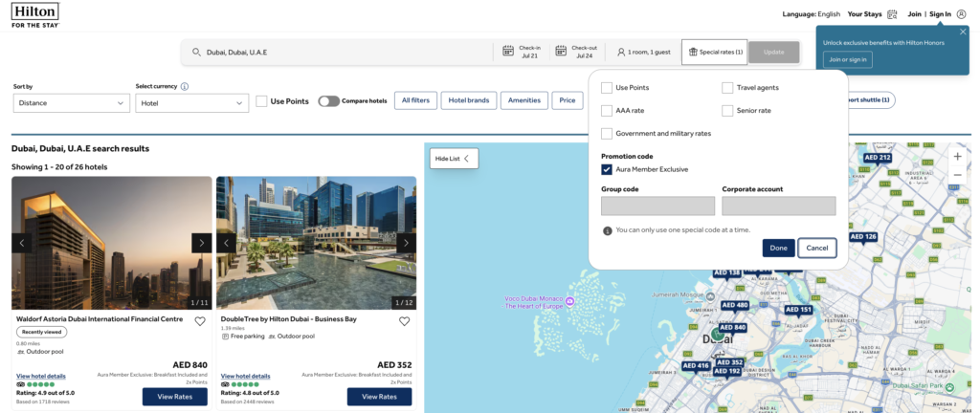Click the Join link in header
Viewport: 980px width, 413px height.
pyautogui.click(x=914, y=14)
